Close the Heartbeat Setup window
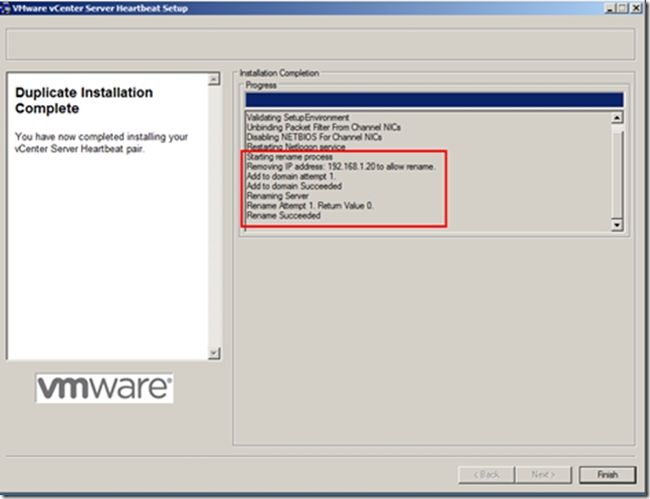Viewport: 650px width, 499px height. (636, 8)
